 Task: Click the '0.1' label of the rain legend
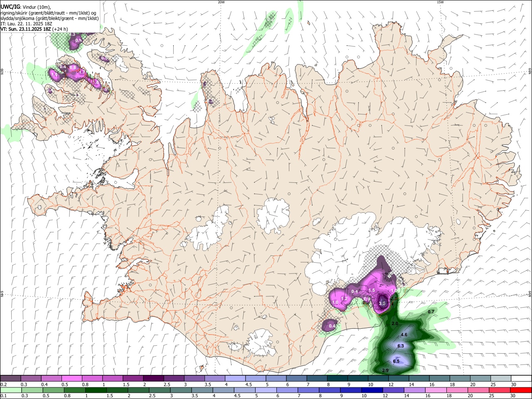pyautogui.click(x=3, y=396)
